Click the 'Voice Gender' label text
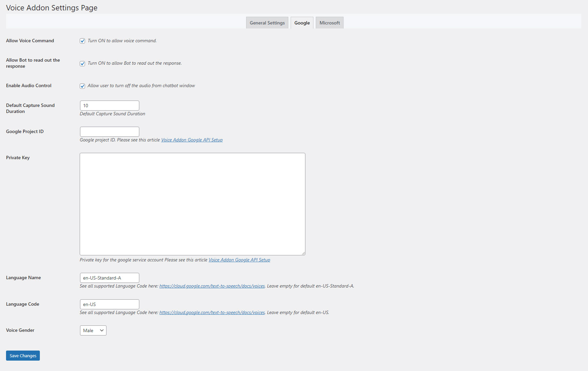The height and width of the screenshot is (371, 588). click(x=20, y=330)
